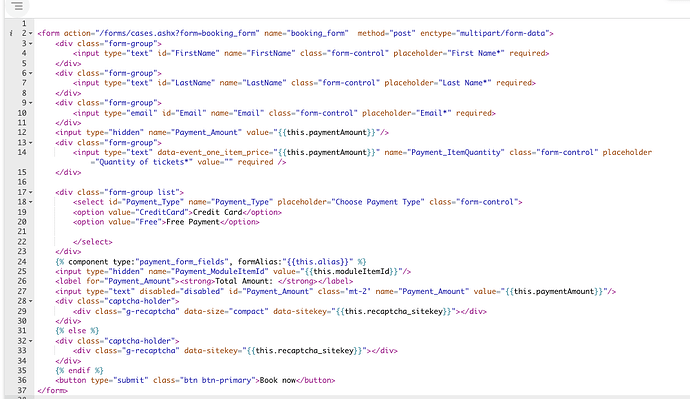
Task: Click the "submit" type value
Action: [x=131, y=381]
